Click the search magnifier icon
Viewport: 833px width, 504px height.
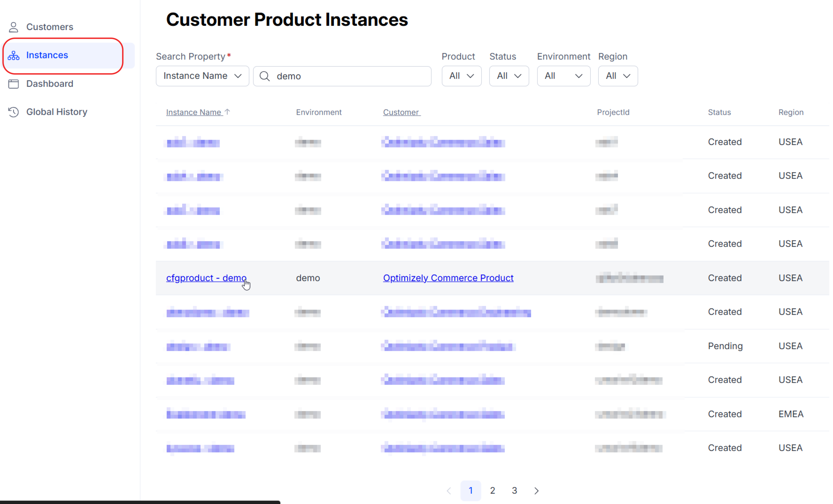(265, 76)
